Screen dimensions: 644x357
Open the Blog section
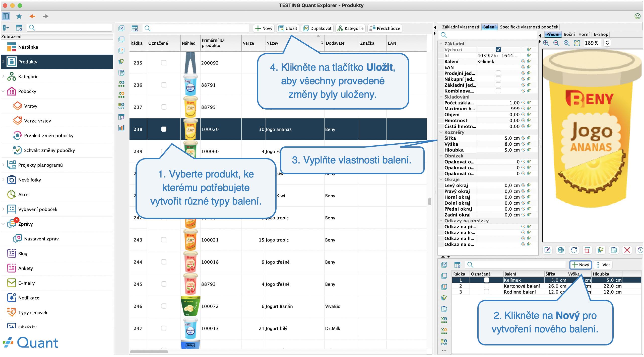pos(23,253)
